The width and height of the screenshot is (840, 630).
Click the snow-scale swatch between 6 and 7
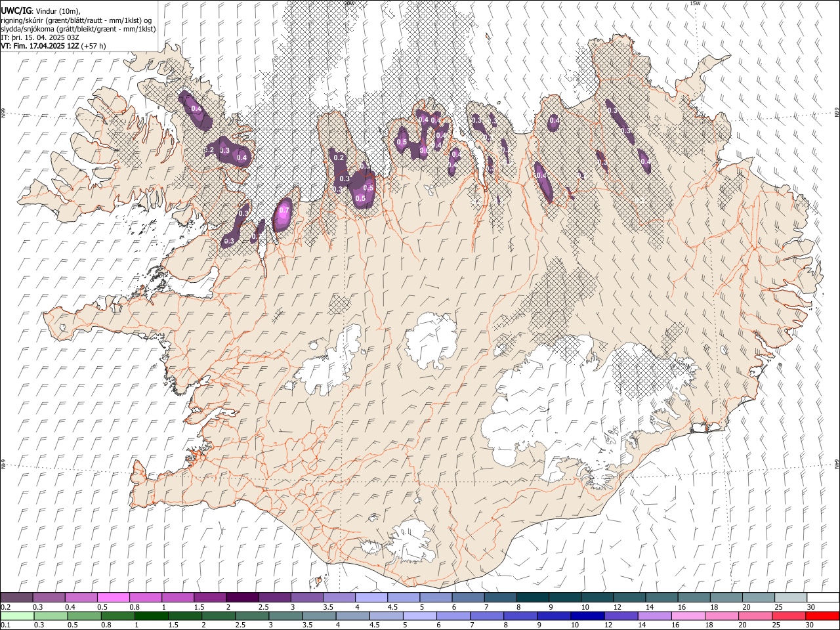coord(467,597)
